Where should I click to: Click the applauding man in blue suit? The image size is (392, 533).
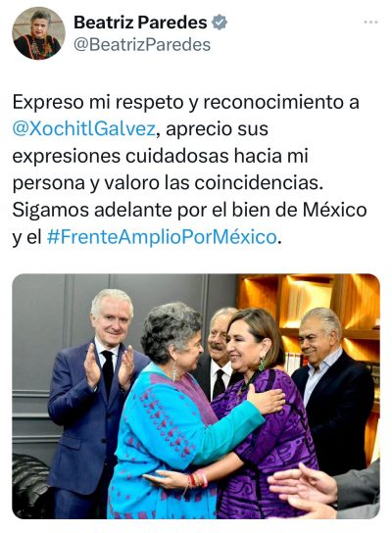click(94, 398)
